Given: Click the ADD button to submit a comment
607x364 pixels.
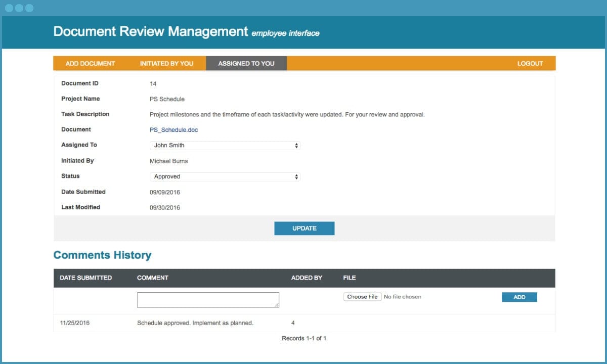Looking at the screenshot, I should (519, 297).
